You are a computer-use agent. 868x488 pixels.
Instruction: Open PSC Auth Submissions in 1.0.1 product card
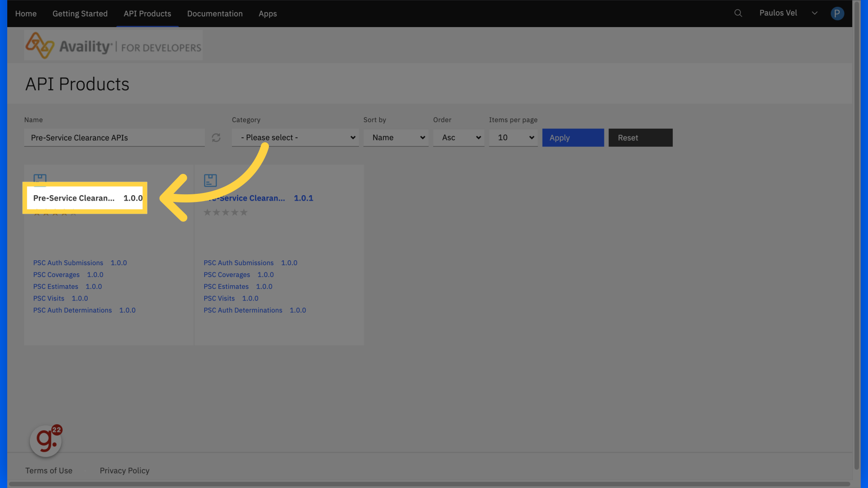250,263
